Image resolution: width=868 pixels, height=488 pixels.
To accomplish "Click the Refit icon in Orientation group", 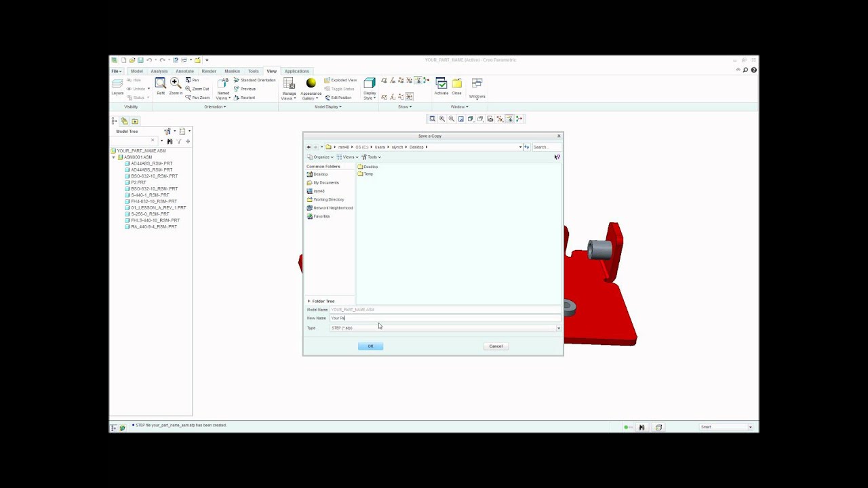I will 160,83.
